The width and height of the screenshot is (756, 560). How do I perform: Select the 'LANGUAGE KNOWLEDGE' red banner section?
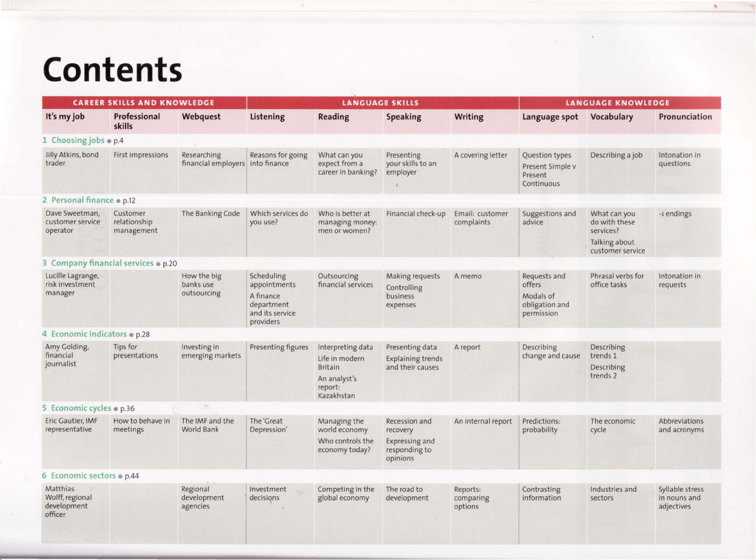617,103
